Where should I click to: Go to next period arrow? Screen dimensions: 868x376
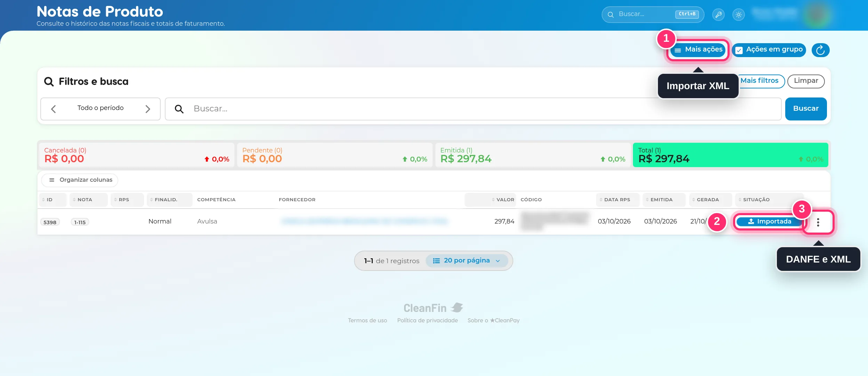pyautogui.click(x=147, y=109)
